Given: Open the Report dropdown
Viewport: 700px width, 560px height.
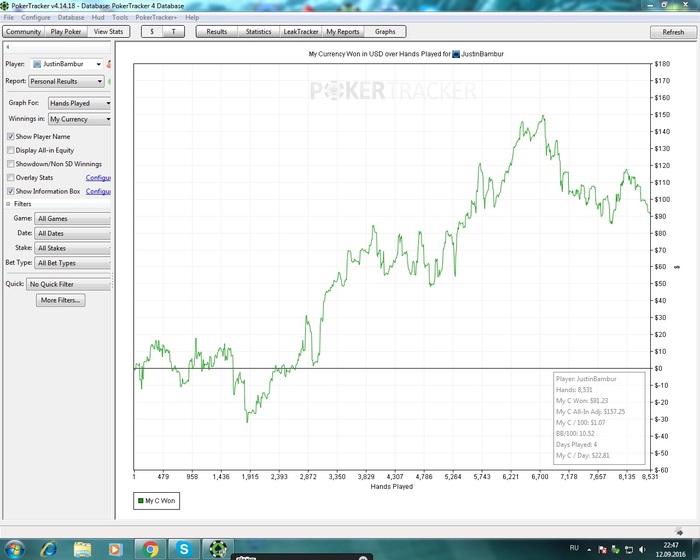Looking at the screenshot, I should (x=68, y=81).
